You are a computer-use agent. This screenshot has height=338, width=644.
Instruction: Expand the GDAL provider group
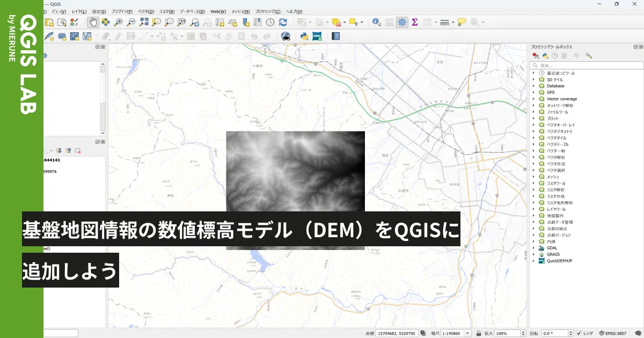click(532, 248)
